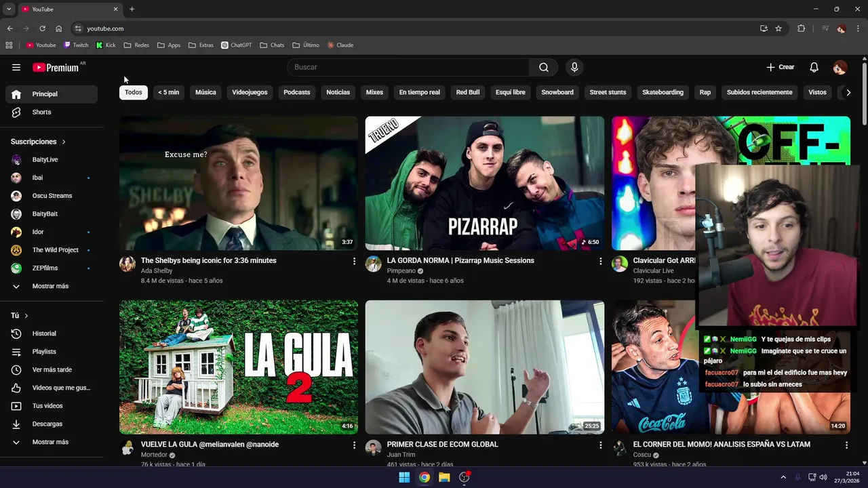Select the Podcasts filter chip
Screen dimensions: 868x488
click(296, 92)
